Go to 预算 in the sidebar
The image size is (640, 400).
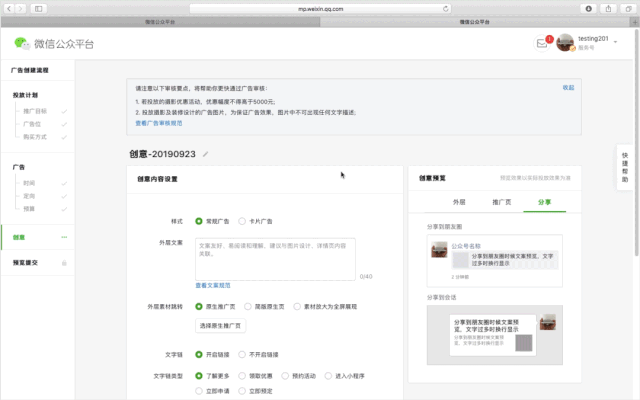tap(29, 209)
